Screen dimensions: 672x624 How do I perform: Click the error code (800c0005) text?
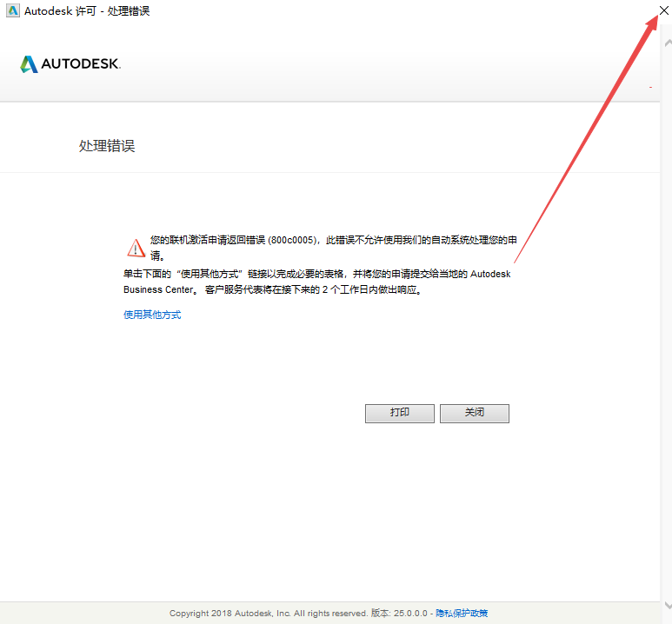(x=294, y=239)
